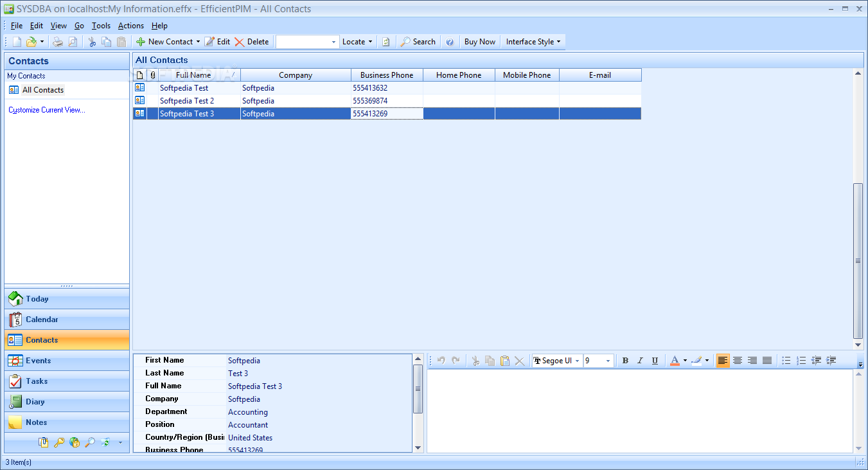
Task: Click the Delete contact button
Action: [x=252, y=42]
